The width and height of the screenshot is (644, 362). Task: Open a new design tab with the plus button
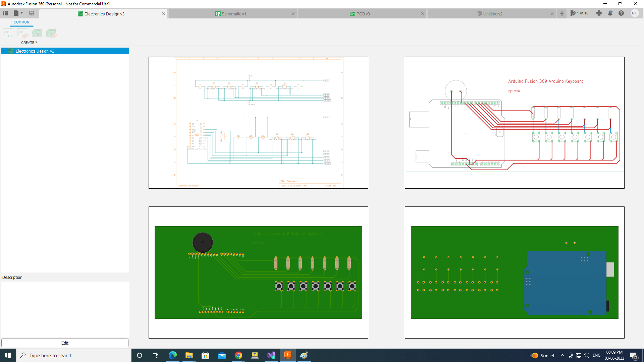pos(562,14)
